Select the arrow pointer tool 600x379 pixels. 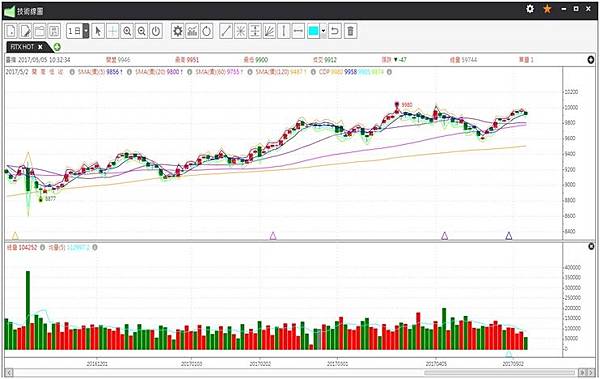click(x=98, y=31)
